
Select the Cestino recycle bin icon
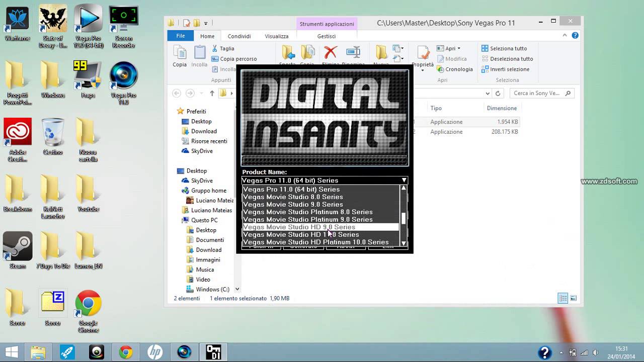point(53,136)
